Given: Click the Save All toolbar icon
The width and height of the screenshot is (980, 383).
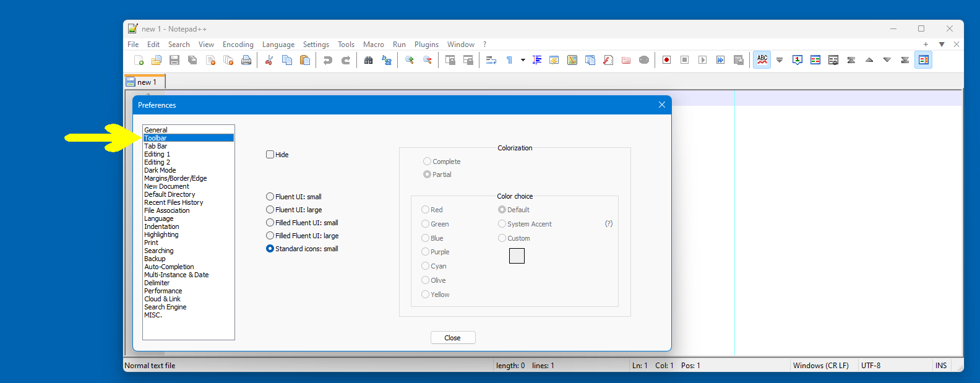Looking at the screenshot, I should pos(192,60).
